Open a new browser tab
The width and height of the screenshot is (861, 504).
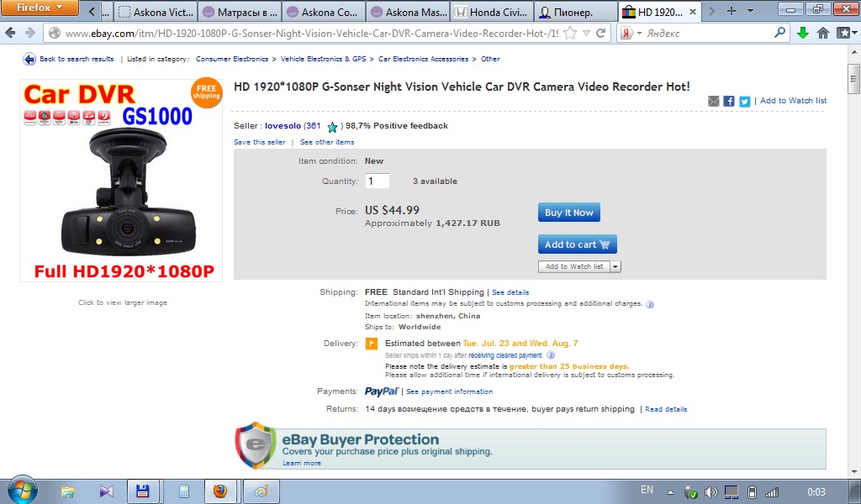[x=732, y=11]
